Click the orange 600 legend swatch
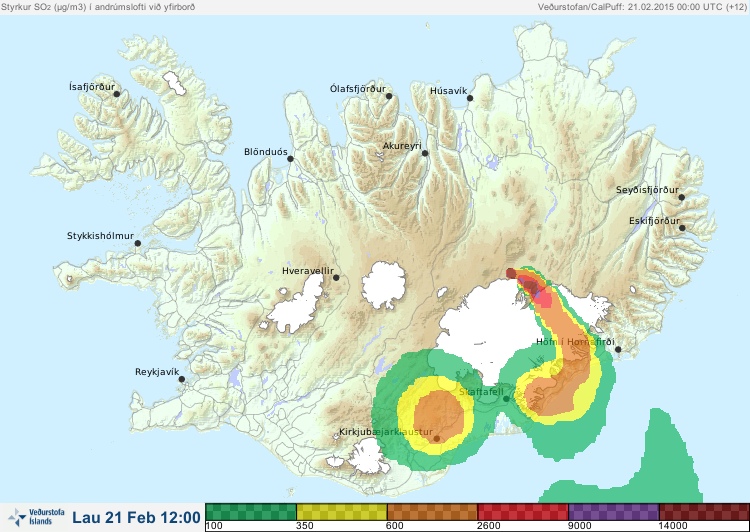The image size is (750, 532). pyautogui.click(x=432, y=511)
